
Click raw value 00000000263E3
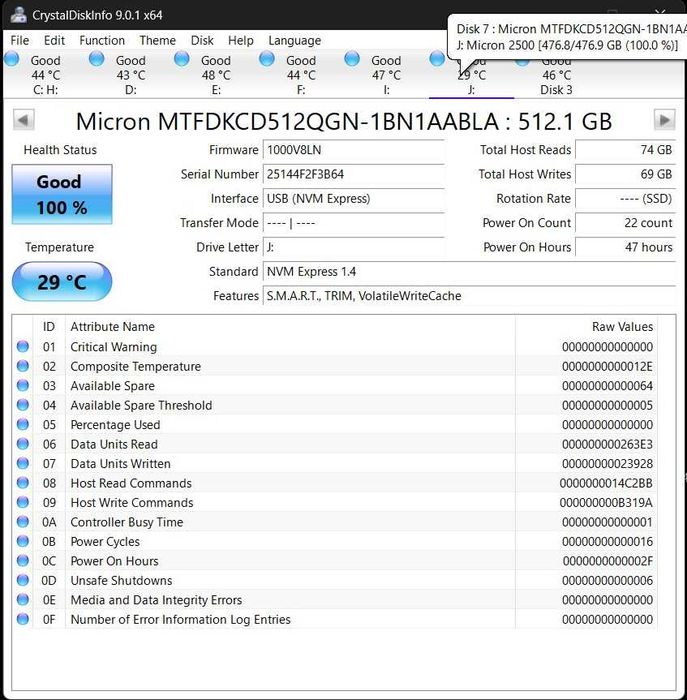pyautogui.click(x=607, y=444)
